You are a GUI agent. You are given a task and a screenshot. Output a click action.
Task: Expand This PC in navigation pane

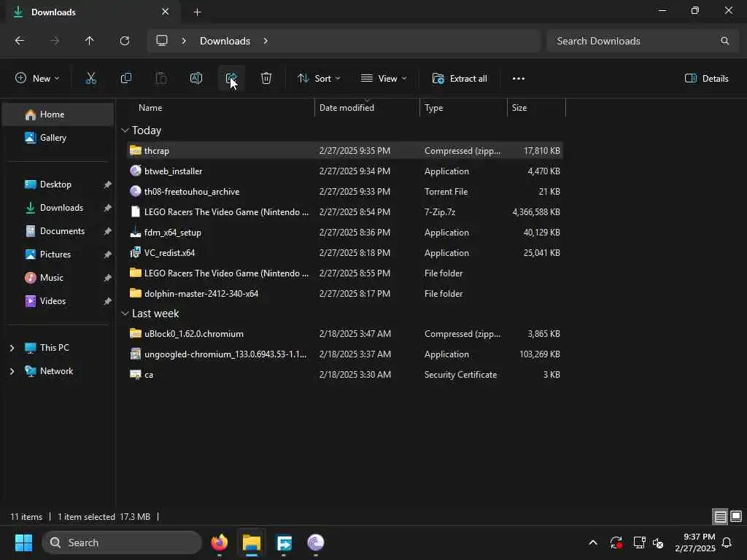[12, 348]
